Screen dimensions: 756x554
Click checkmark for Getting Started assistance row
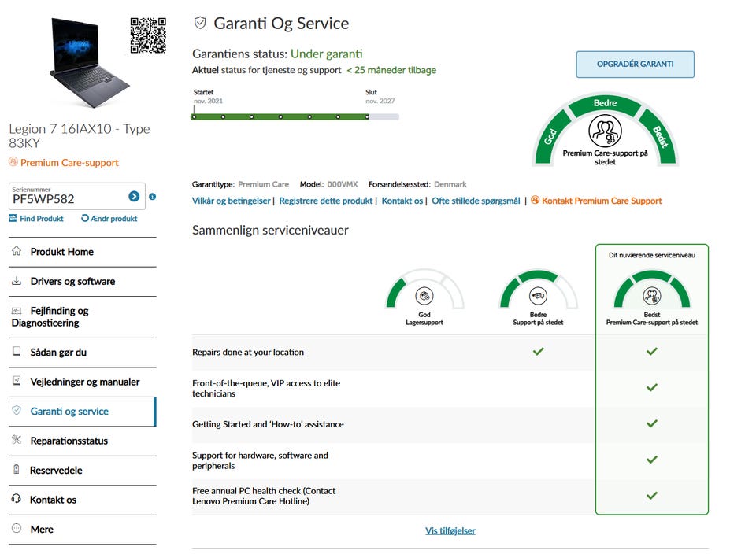click(652, 423)
